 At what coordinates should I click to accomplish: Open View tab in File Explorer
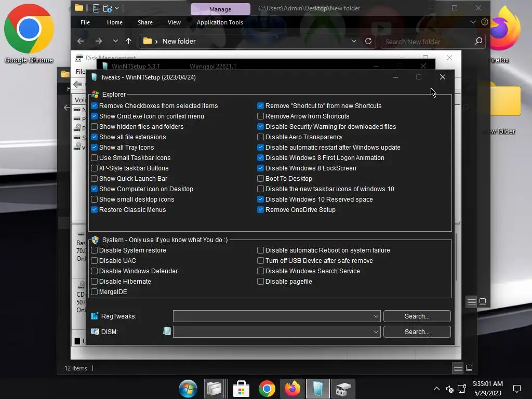coord(174,22)
